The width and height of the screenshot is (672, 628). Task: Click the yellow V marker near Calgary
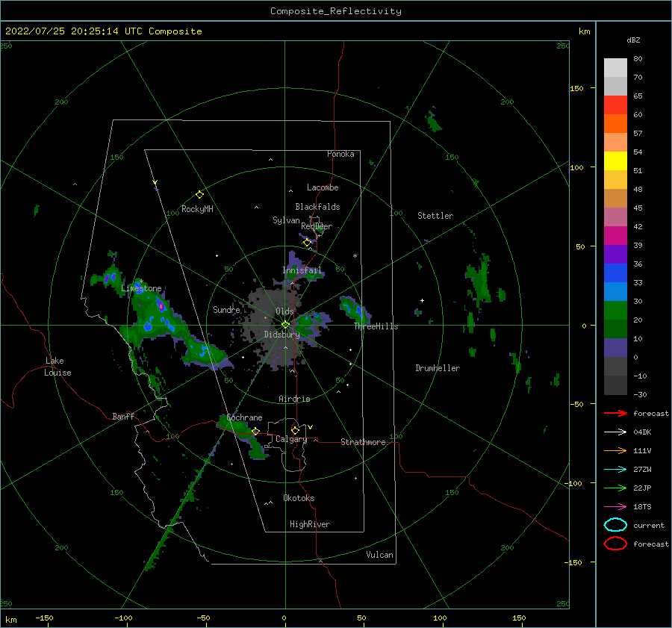pyautogui.click(x=311, y=427)
